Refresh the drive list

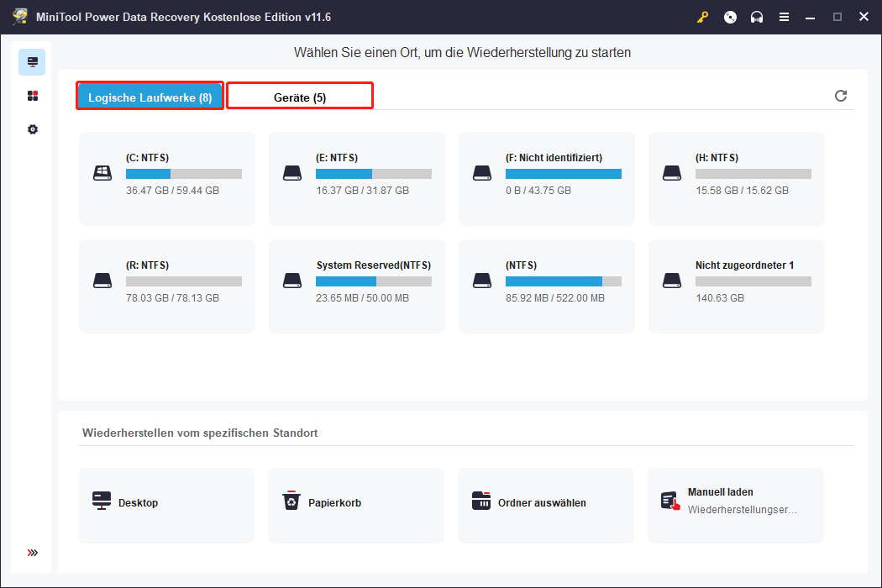click(x=840, y=96)
